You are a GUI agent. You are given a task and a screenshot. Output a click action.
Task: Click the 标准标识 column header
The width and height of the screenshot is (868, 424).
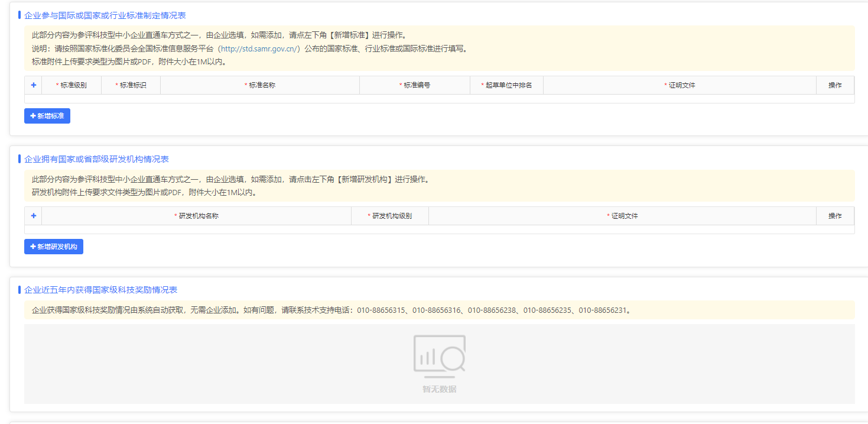[131, 85]
